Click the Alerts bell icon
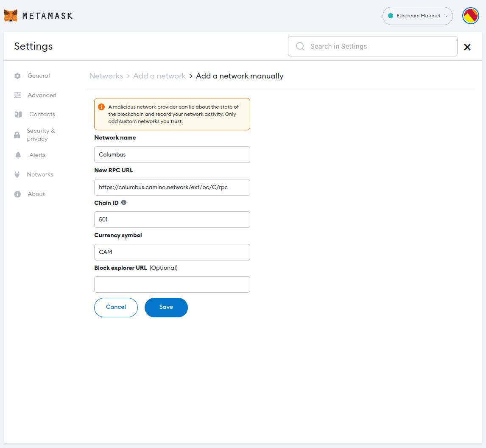The height and width of the screenshot is (448, 486). coord(18,155)
